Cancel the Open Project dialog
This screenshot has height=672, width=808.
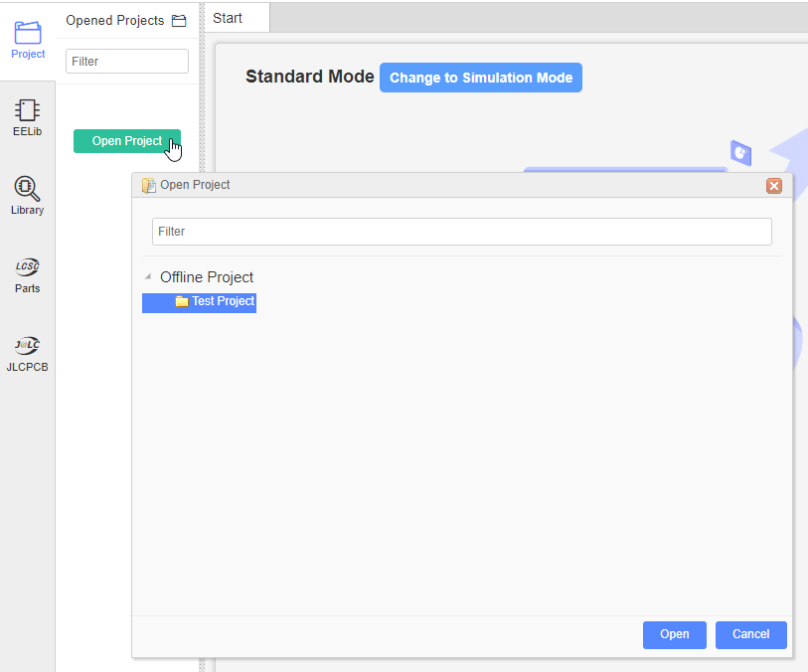(x=750, y=634)
